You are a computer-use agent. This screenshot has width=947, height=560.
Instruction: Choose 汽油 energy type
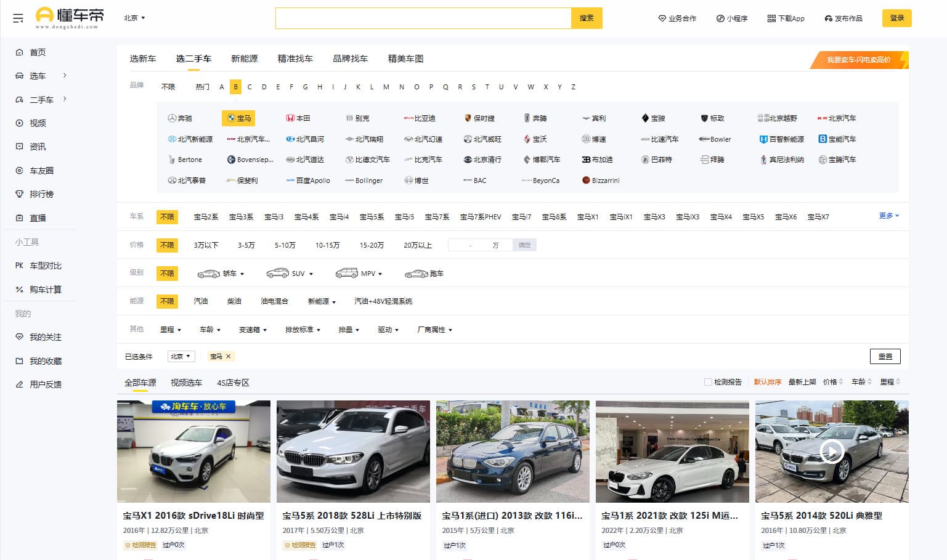coord(201,301)
